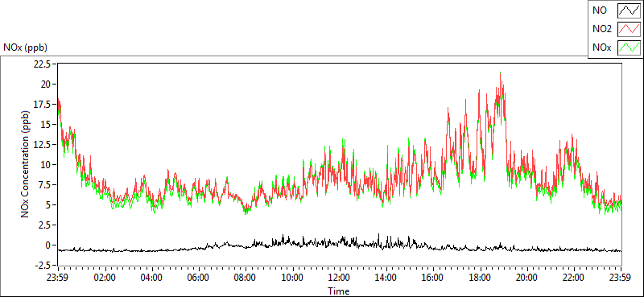
Task: Click the 22:00 x-axis time marker
Action: tap(573, 277)
